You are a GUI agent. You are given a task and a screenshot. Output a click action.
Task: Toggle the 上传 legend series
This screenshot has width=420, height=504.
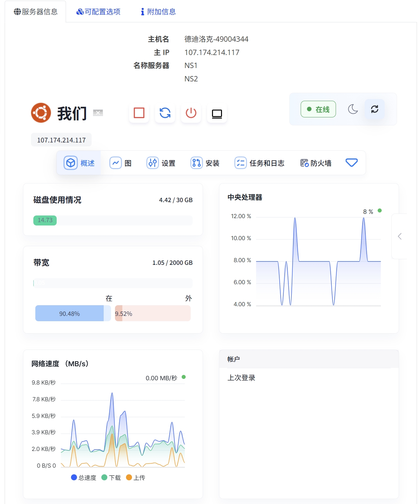tap(136, 478)
